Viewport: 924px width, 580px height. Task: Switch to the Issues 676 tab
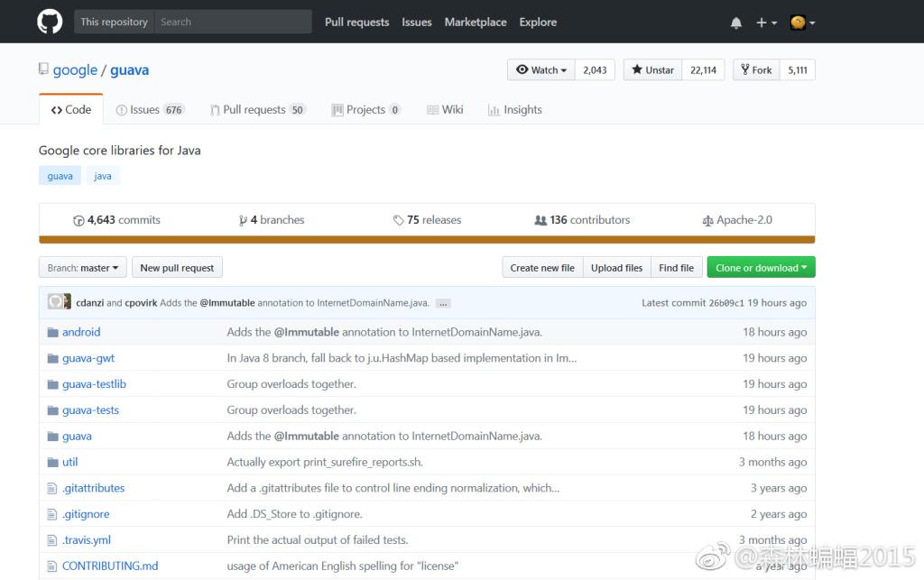pyautogui.click(x=151, y=109)
